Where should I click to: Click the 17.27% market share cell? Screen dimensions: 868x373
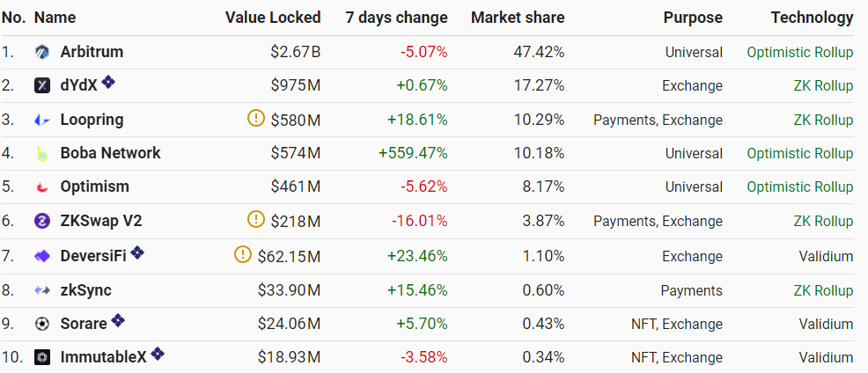(541, 86)
